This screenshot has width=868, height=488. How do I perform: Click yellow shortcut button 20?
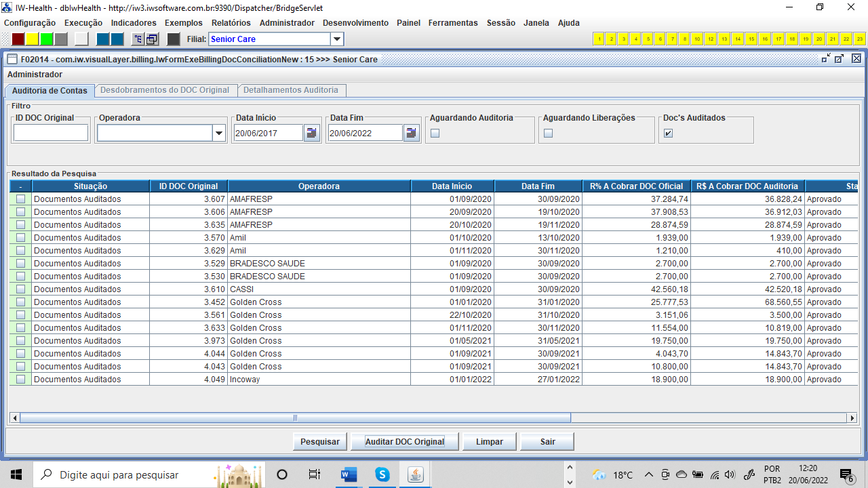coord(819,39)
